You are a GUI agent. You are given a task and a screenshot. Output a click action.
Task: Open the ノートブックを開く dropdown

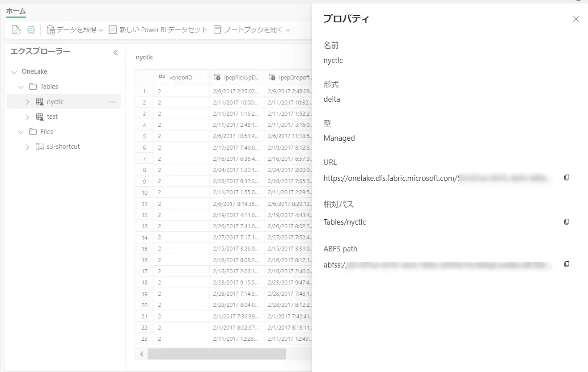coord(252,30)
